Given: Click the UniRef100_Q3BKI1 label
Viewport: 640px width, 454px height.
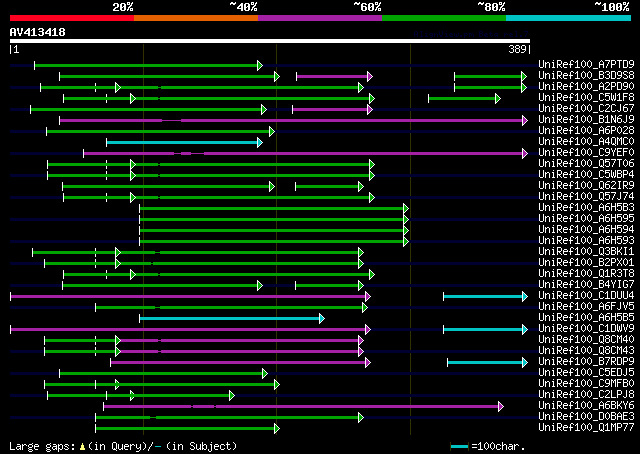Looking at the screenshot, I should click(x=586, y=251).
